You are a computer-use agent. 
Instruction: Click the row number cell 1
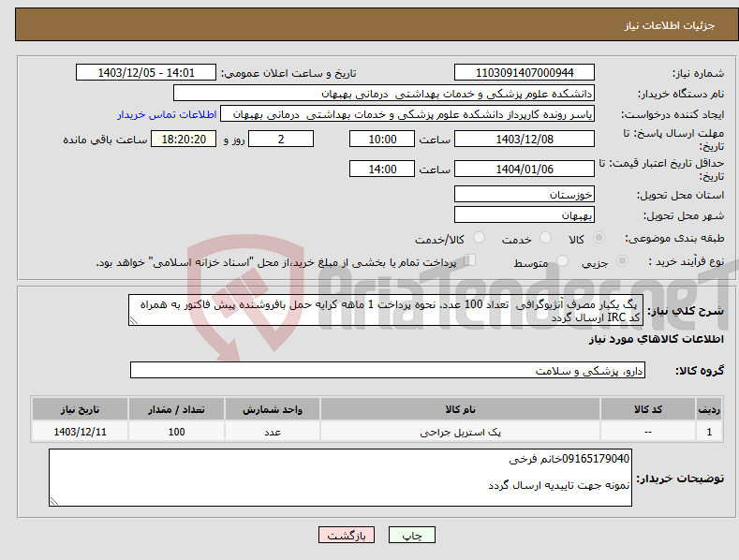coord(709,432)
